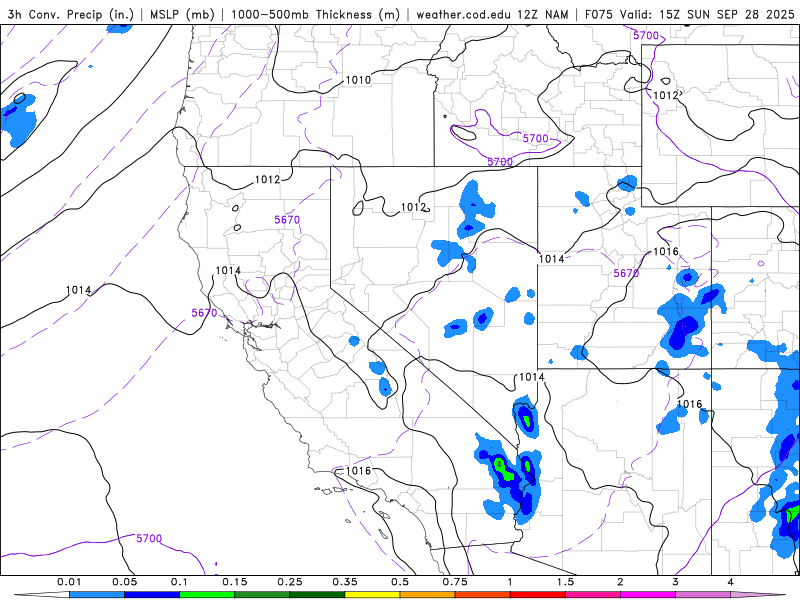Click the light blue 0.01–0.05 legend swatch
The width and height of the screenshot is (800, 600).
(x=96, y=594)
